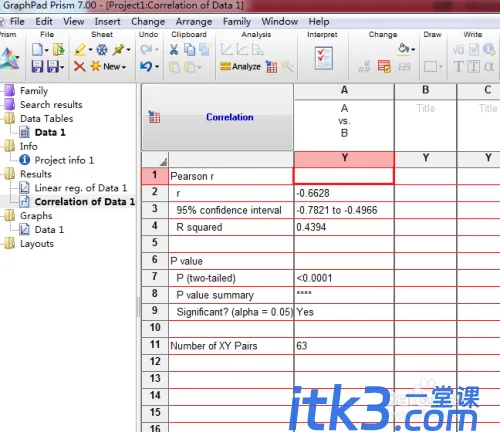
Task: Click the Analyze button
Action: coord(240,67)
